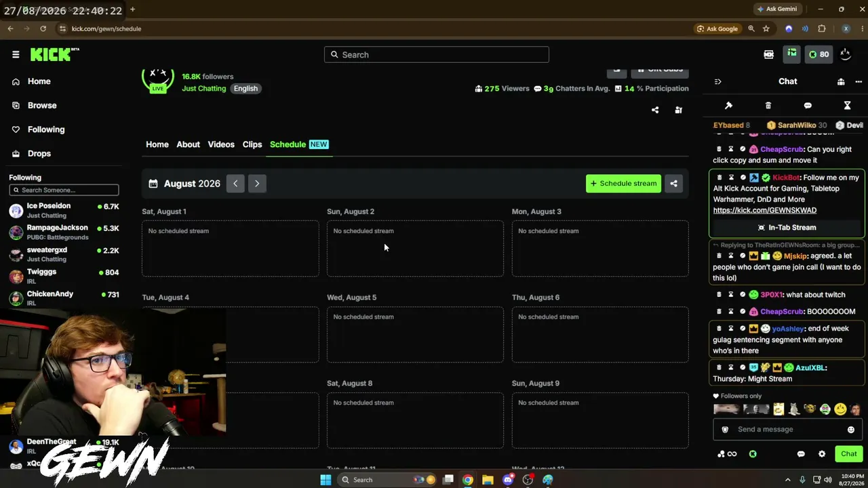Click the Kick header icon left of green box icon

(x=769, y=55)
